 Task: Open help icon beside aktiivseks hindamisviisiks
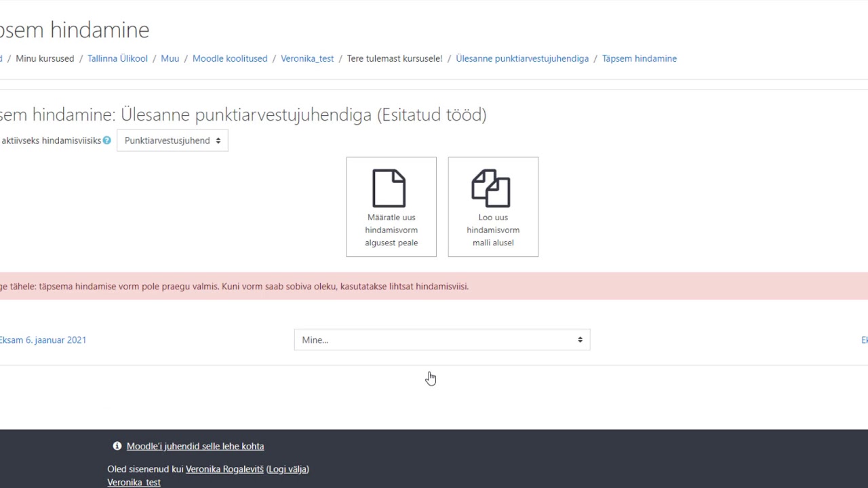tap(106, 140)
